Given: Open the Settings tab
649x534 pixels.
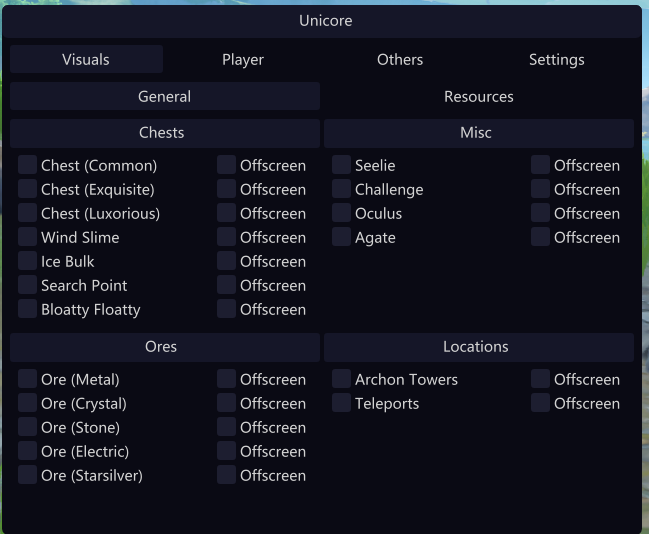Looking at the screenshot, I should (x=557, y=59).
